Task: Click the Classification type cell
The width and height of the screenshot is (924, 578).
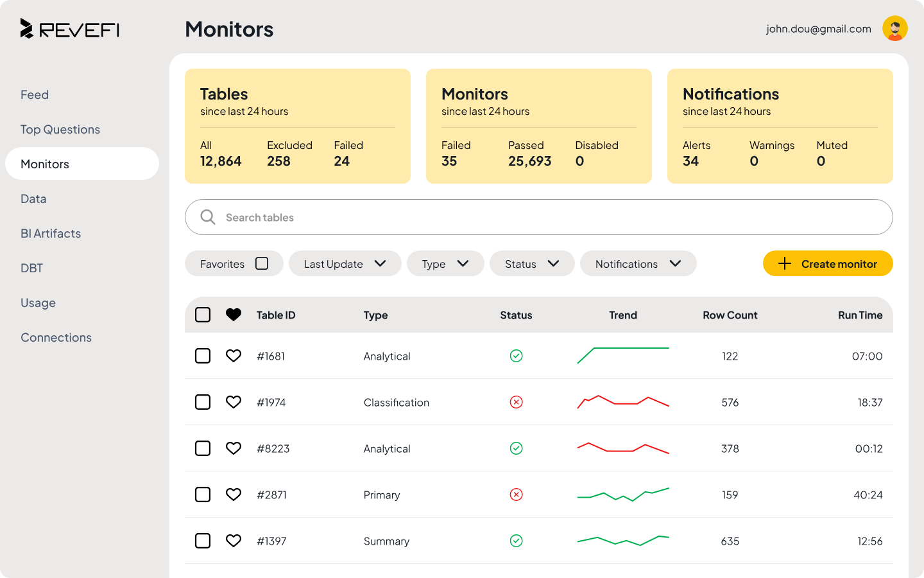Action: 397,402
